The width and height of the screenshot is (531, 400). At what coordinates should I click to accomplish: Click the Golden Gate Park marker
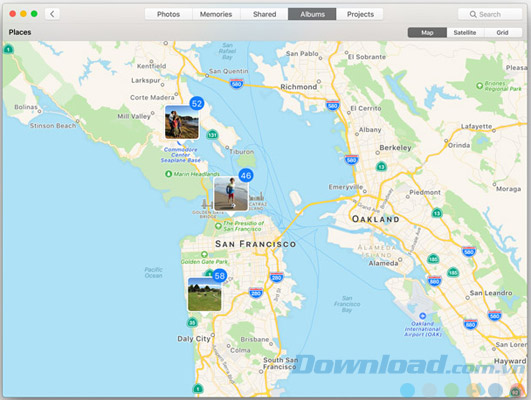pyautogui.click(x=204, y=254)
